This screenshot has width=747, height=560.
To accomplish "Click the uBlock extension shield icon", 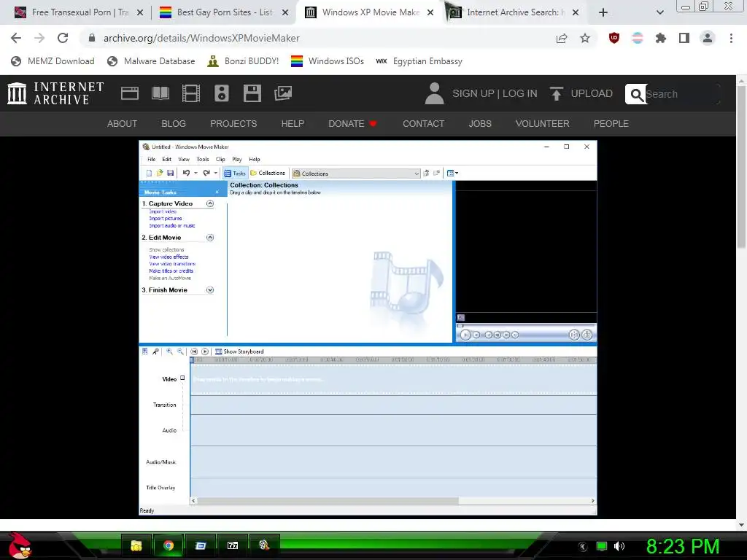I will click(614, 38).
